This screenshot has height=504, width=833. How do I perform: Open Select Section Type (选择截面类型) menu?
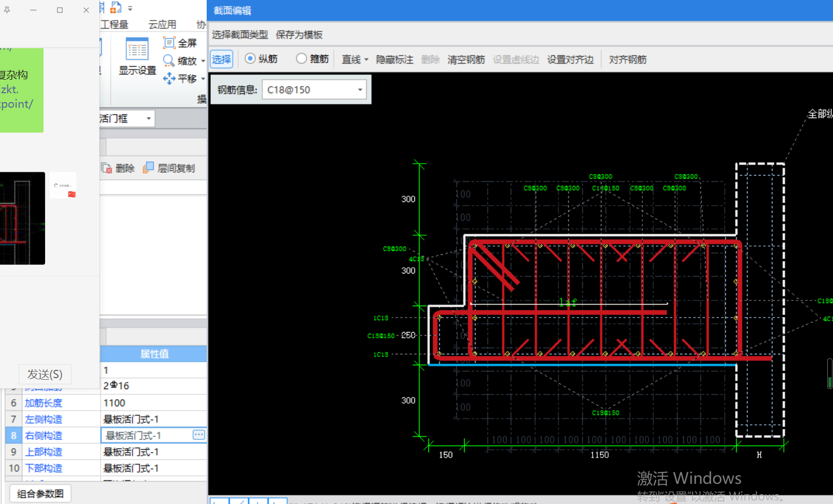240,35
